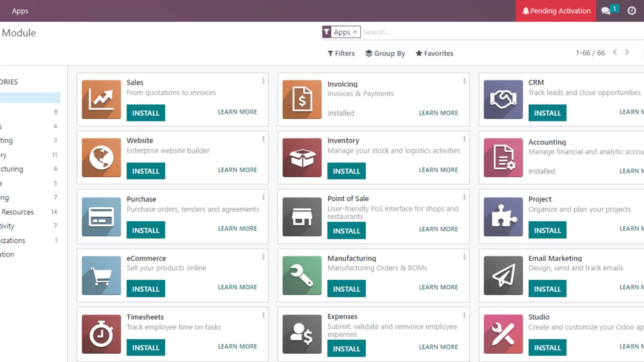Open Timesheets card kebab menu

click(x=264, y=315)
